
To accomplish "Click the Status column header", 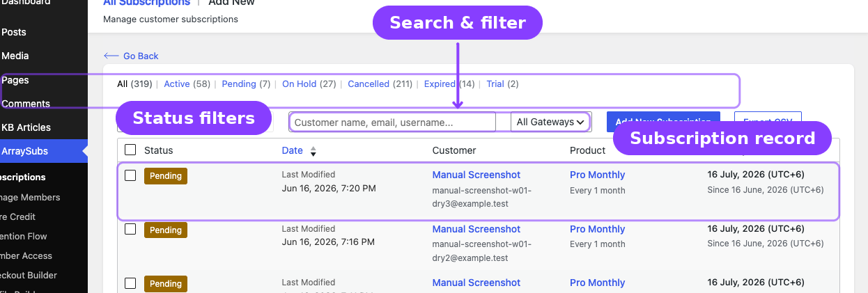I will tap(159, 150).
